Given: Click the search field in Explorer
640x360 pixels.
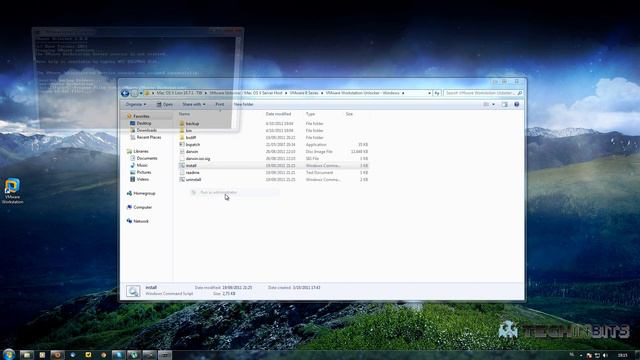Looking at the screenshot, I should click(483, 93).
